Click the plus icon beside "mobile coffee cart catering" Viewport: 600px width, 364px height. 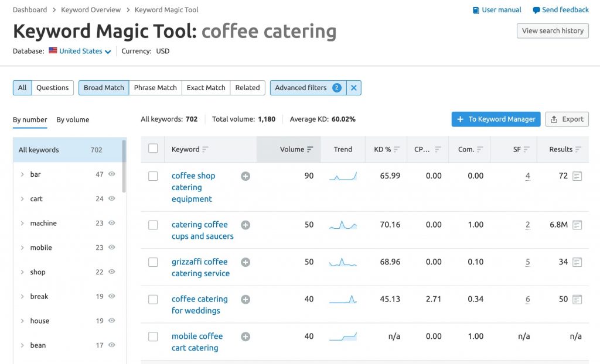pos(246,336)
